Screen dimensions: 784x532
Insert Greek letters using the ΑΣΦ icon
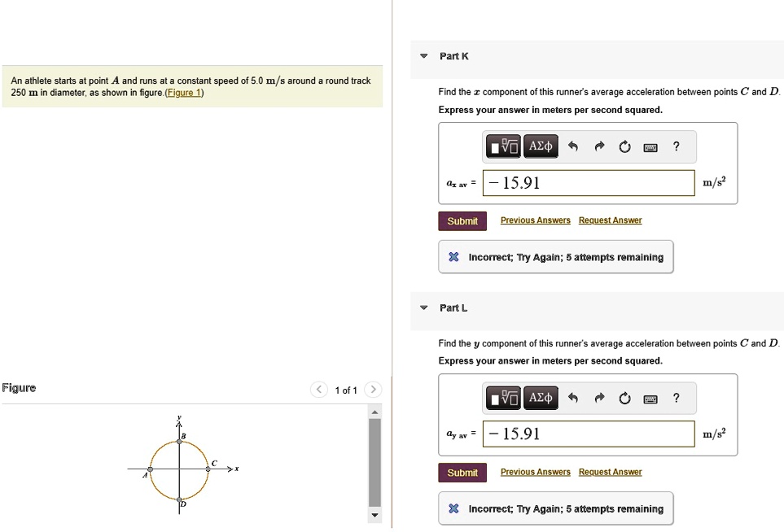[x=541, y=146]
